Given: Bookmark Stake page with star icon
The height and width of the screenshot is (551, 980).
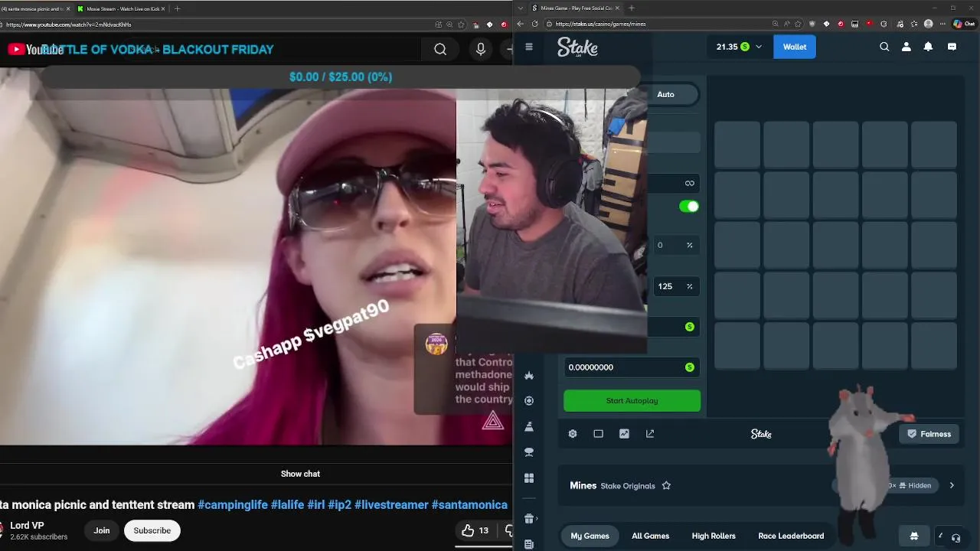Looking at the screenshot, I should 799,24.
